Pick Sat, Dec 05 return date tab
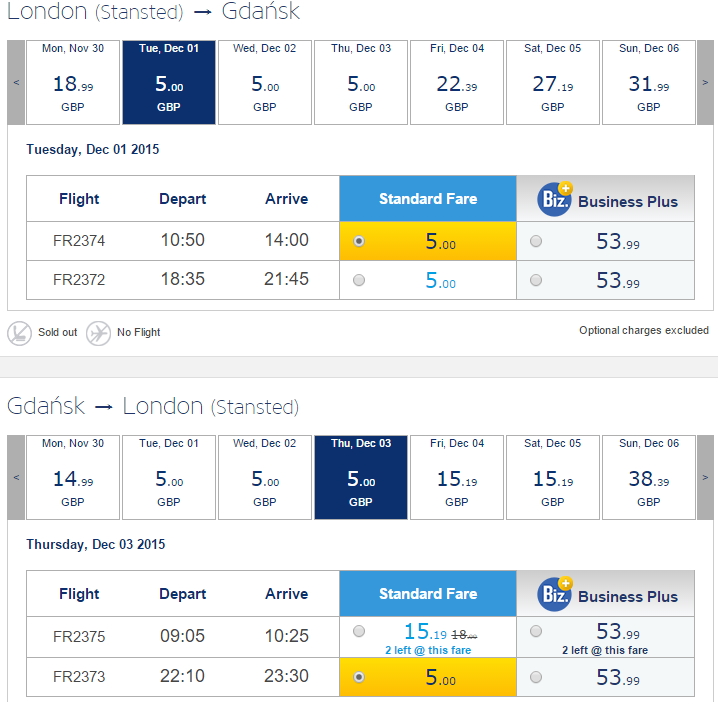The width and height of the screenshot is (718, 702). [x=553, y=477]
